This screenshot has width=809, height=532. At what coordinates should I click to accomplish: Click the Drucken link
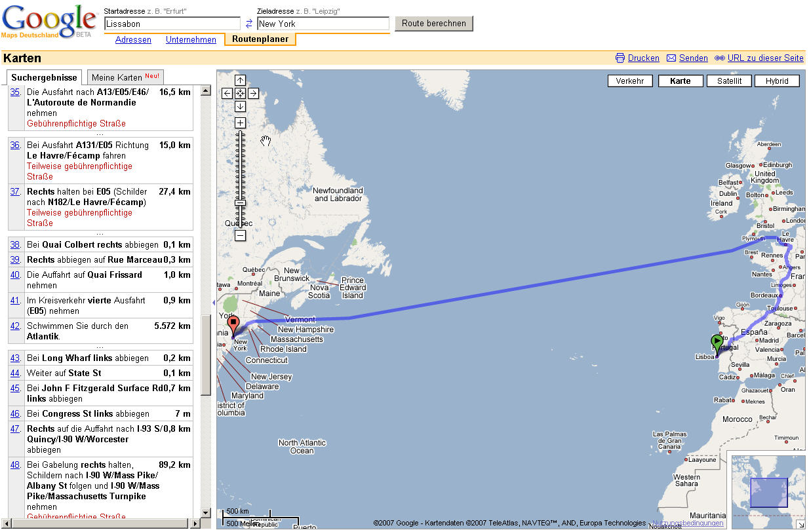click(x=644, y=58)
